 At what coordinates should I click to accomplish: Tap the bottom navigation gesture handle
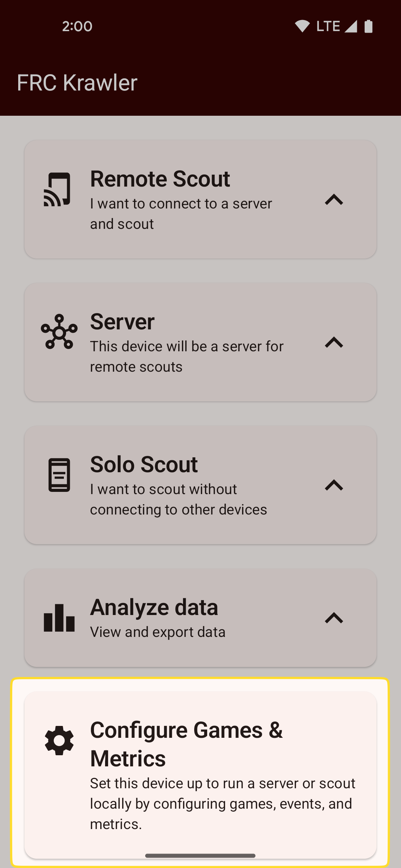[x=200, y=856]
